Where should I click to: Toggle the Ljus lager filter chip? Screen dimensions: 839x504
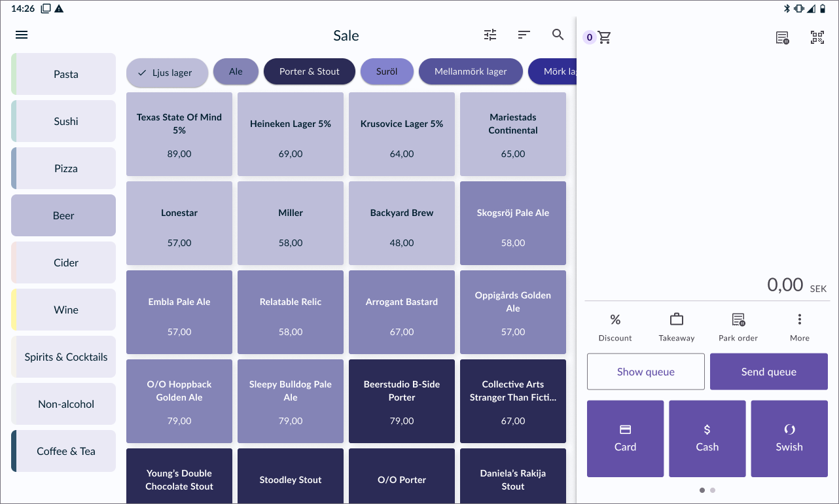pos(168,73)
